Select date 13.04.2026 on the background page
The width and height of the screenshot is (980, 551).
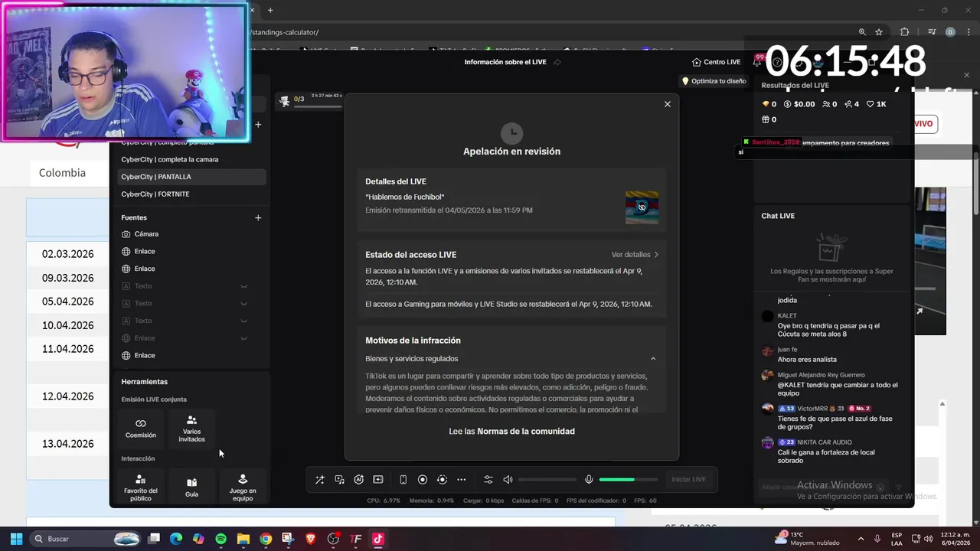click(68, 444)
